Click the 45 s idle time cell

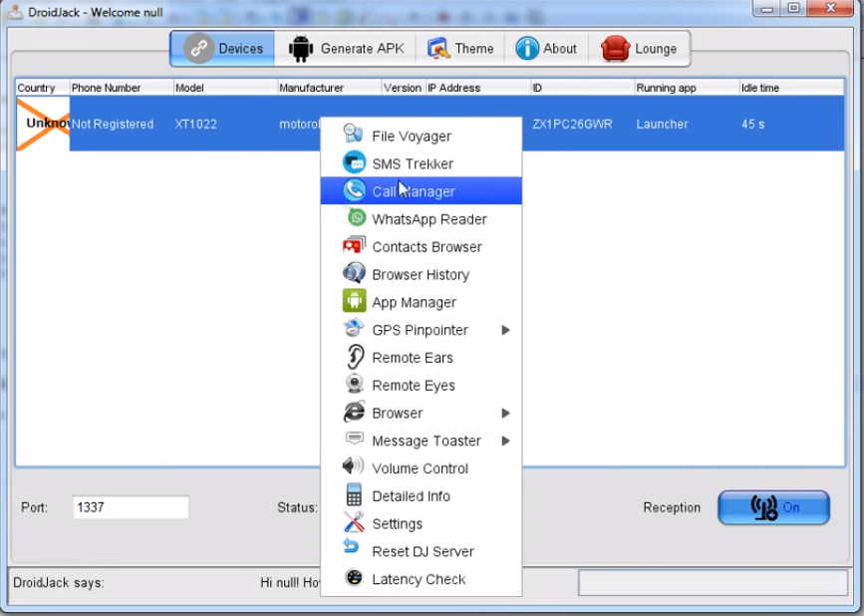(x=791, y=124)
